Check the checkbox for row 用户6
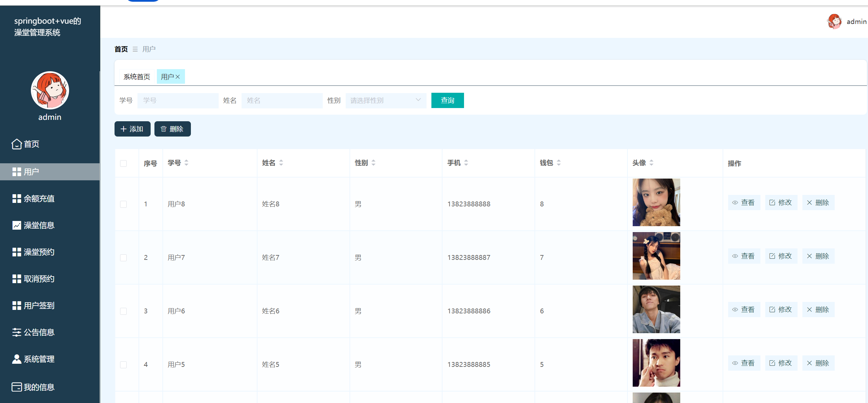The width and height of the screenshot is (868, 403). coord(123,311)
